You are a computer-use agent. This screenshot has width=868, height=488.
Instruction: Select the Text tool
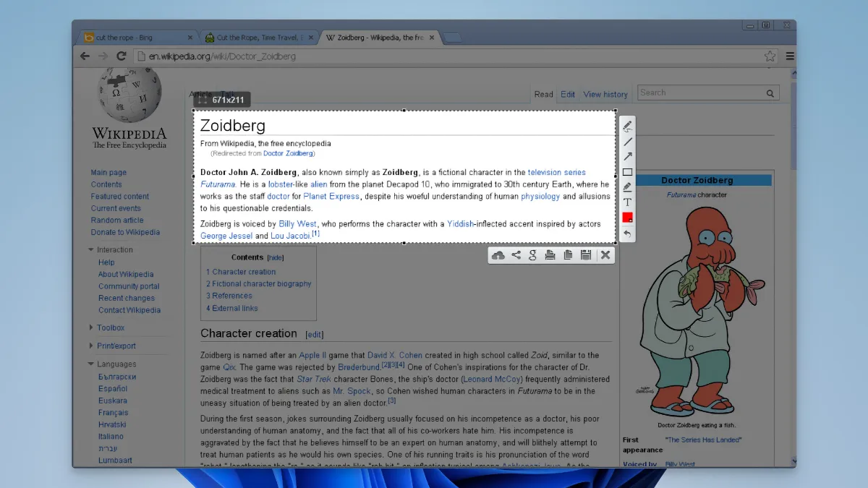tap(627, 202)
